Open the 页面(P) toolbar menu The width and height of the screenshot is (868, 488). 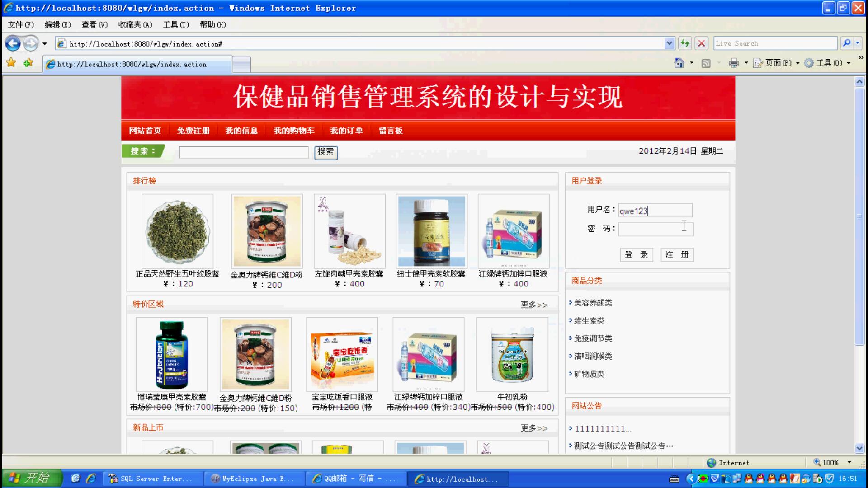coord(776,63)
